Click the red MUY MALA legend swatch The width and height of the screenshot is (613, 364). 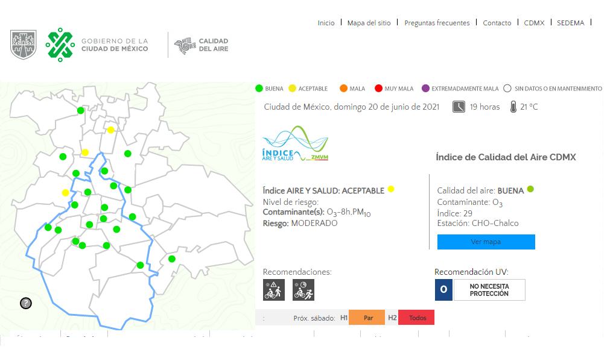point(378,89)
